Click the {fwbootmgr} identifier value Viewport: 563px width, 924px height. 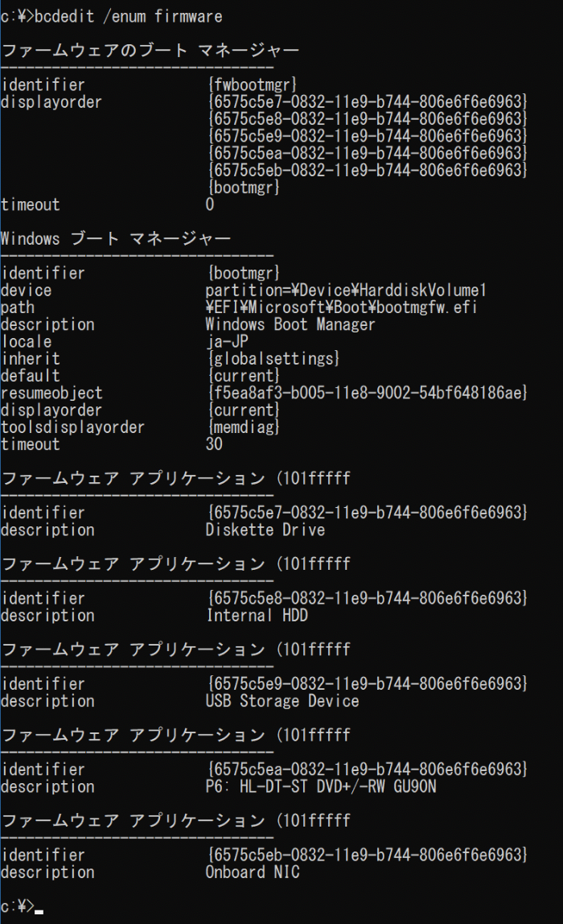tap(253, 85)
